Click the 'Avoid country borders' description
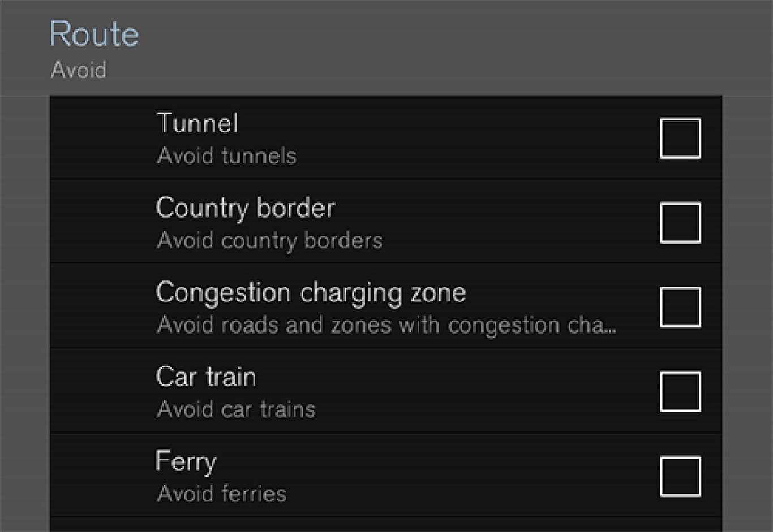Viewport: 773px width, 532px height. (270, 240)
